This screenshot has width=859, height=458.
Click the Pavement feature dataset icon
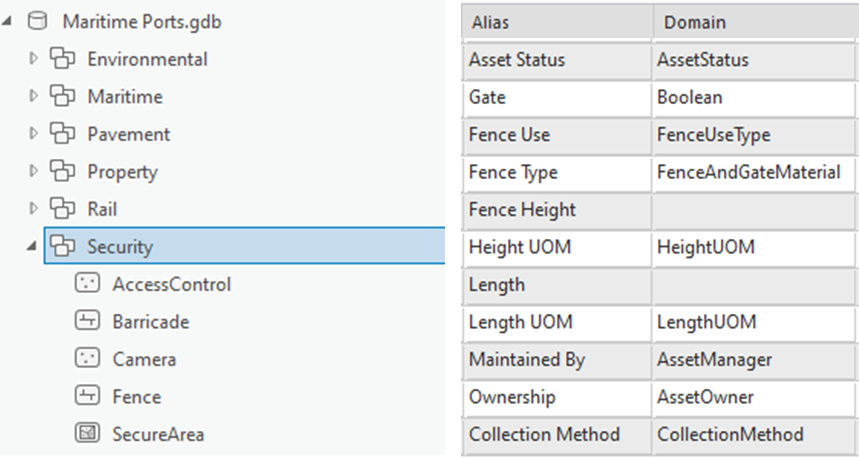(63, 134)
